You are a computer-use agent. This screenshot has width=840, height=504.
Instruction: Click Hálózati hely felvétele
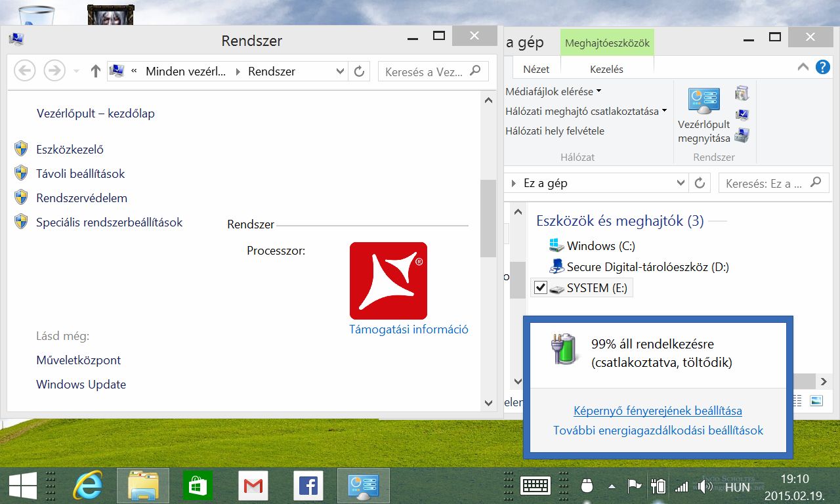pos(555,131)
